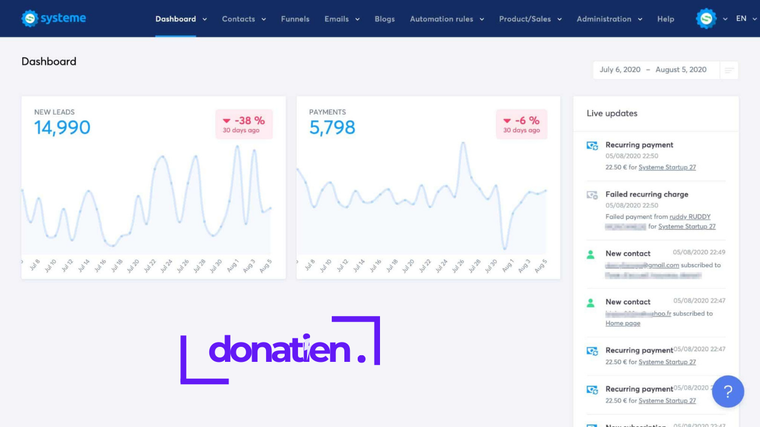Open the user avatar account icon
The image size is (760, 427).
[706, 19]
